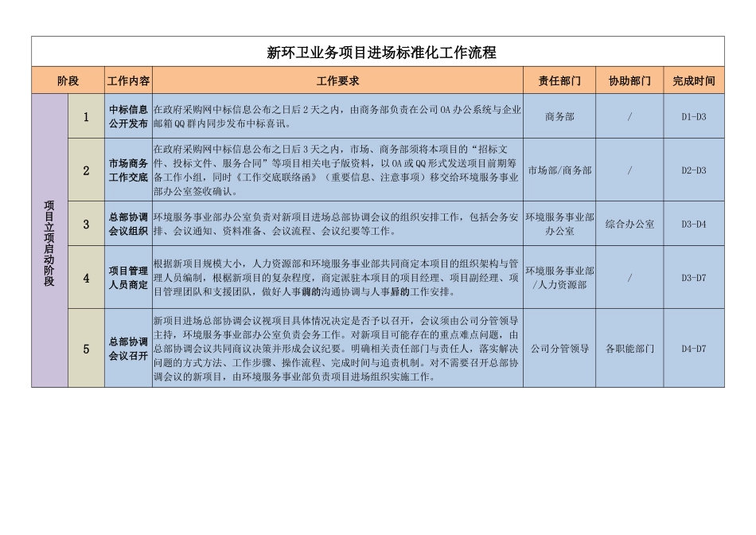Click the slash in 市场商务工作交底 row
Image resolution: width=756 pixels, height=535 pixels.
[x=629, y=170]
